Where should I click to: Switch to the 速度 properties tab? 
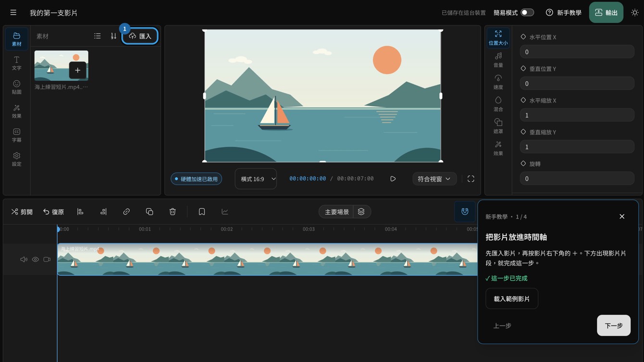[498, 82]
